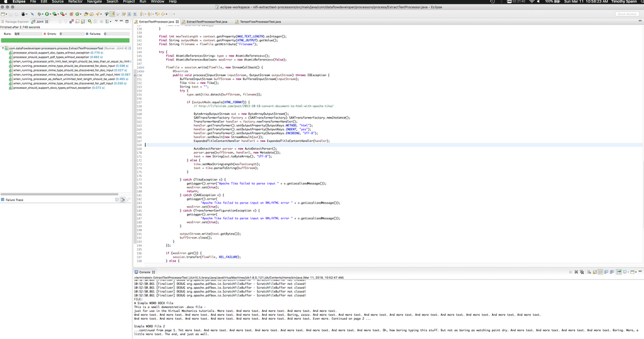Open Window menu in menu bar
Viewport: 644px width, 339px height.
click(x=157, y=2)
